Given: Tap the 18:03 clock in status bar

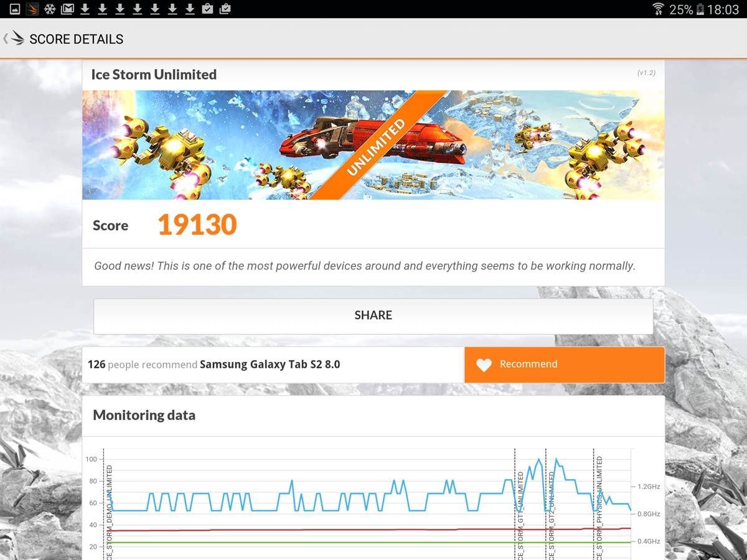Looking at the screenshot, I should [723, 9].
